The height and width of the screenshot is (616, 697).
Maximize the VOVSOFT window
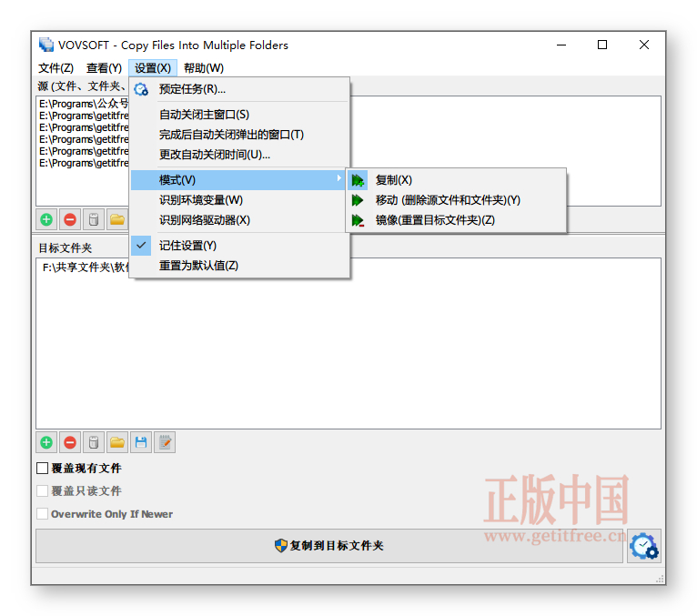pyautogui.click(x=602, y=45)
